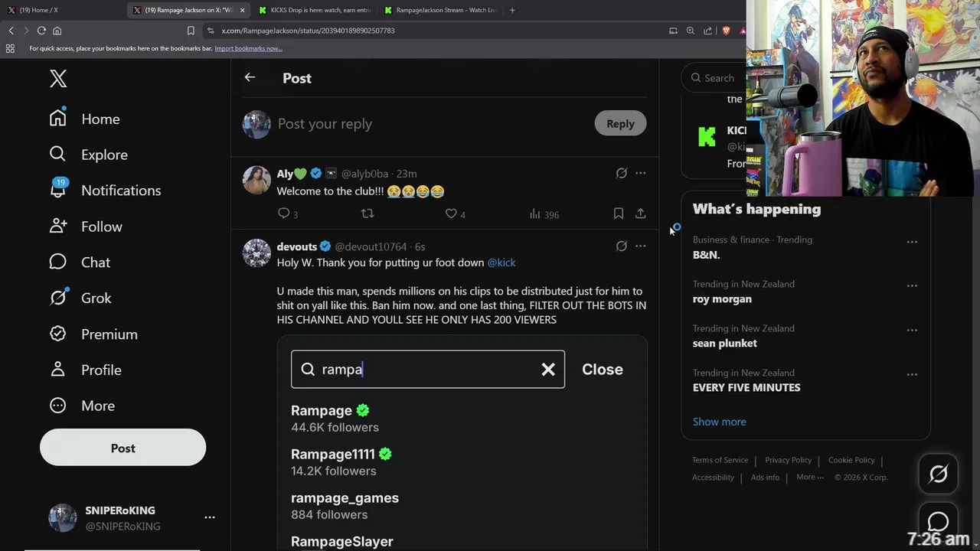Open more options on devouts' reply
The image size is (980, 551).
(640, 246)
